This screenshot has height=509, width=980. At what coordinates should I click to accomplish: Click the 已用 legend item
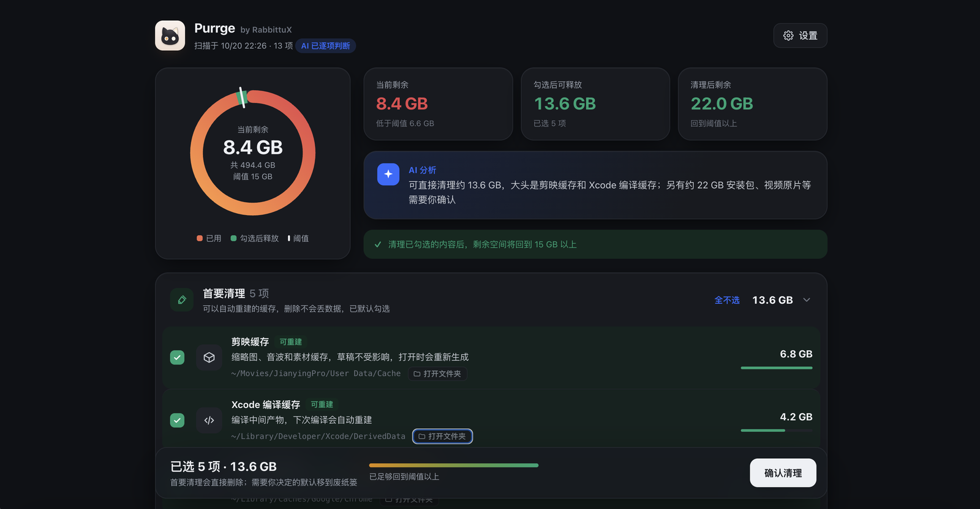pos(209,238)
